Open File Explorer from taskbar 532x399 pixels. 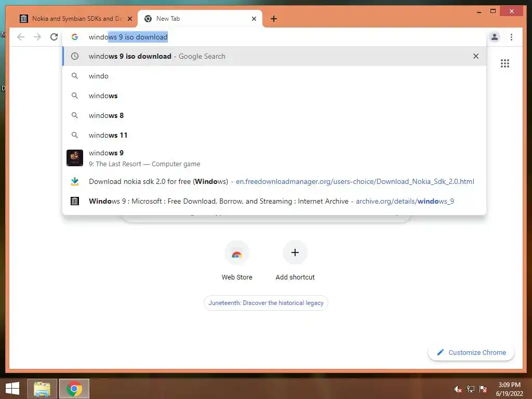[42, 389]
